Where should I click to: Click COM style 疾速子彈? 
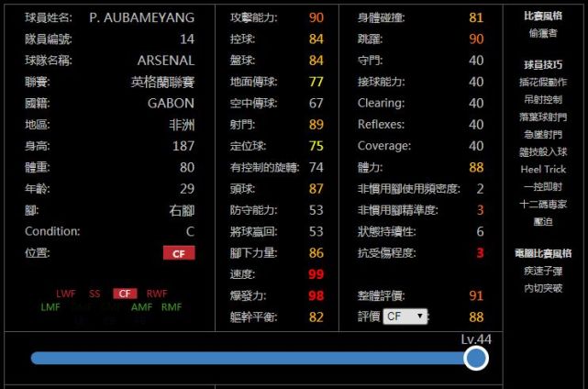[543, 271]
